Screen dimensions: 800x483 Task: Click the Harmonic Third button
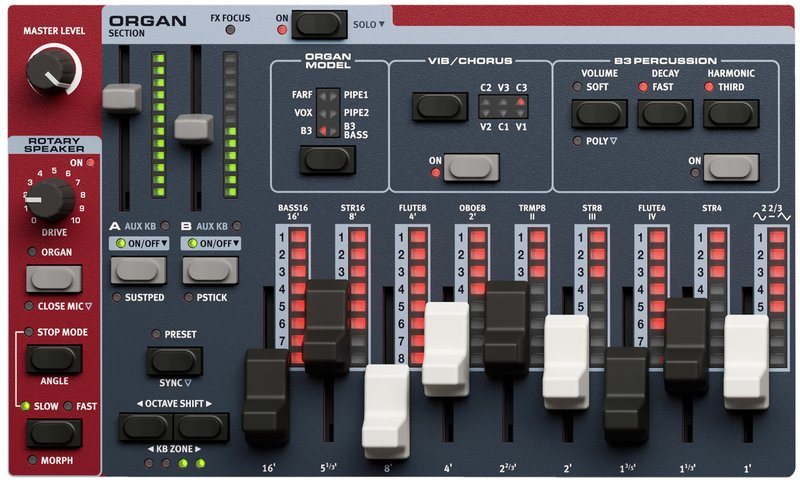tap(731, 113)
